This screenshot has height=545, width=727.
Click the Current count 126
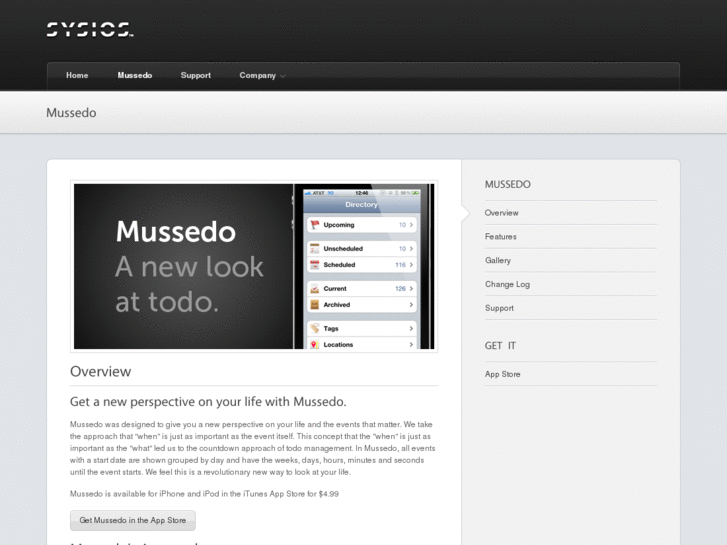coord(400,289)
